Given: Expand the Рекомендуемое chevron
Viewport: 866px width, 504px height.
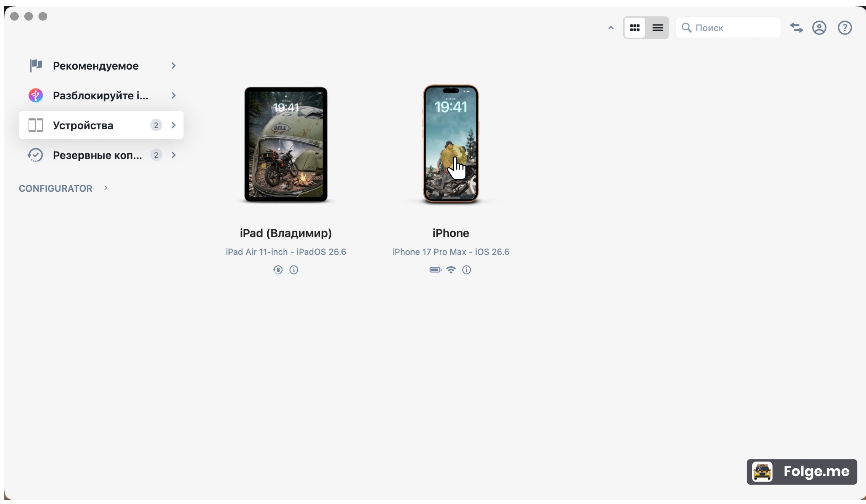Looking at the screenshot, I should pyautogui.click(x=174, y=65).
